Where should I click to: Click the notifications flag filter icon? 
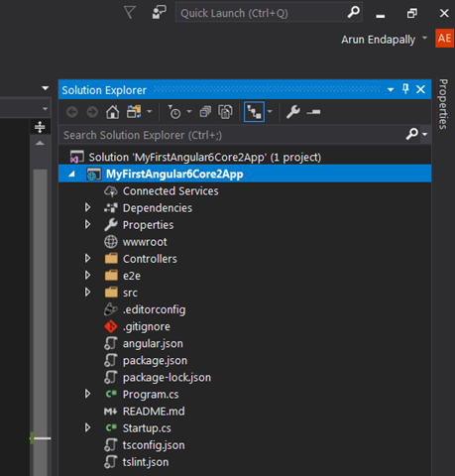(130, 13)
